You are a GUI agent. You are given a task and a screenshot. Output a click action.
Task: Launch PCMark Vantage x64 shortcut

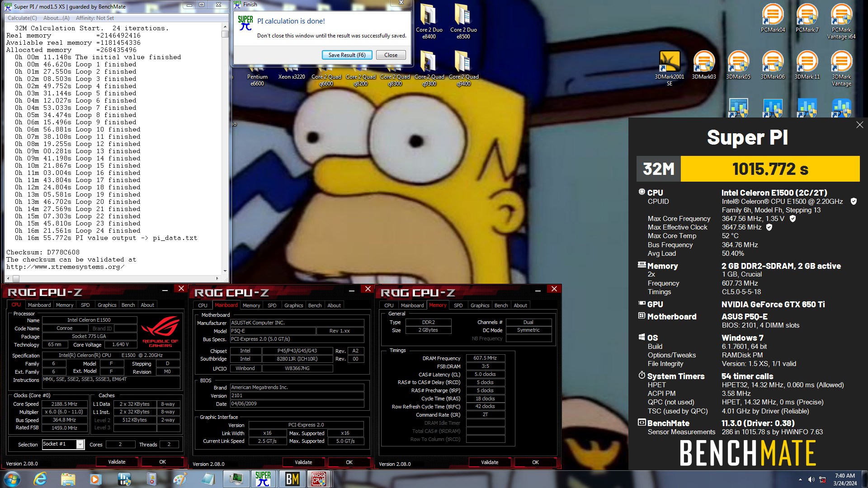click(841, 21)
